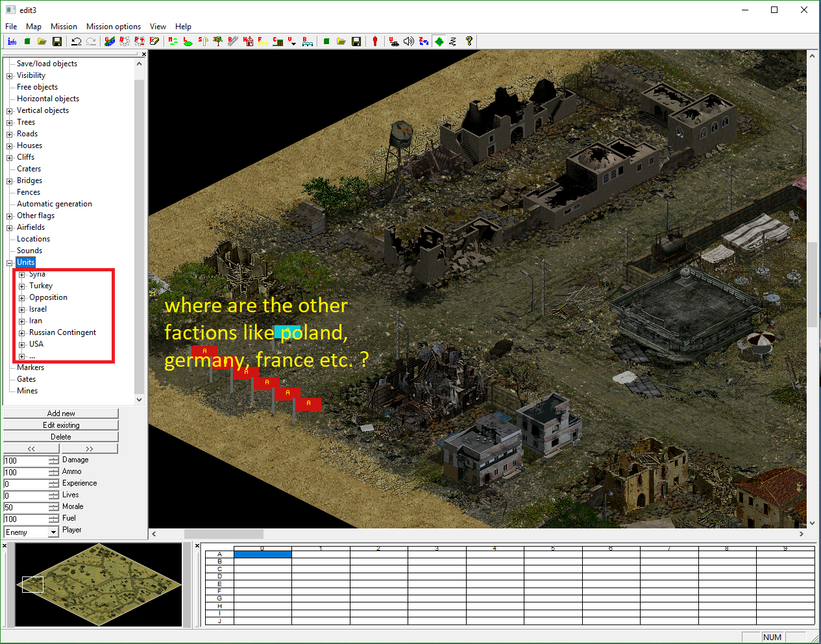Select Save/load objects in the tree

coord(47,64)
